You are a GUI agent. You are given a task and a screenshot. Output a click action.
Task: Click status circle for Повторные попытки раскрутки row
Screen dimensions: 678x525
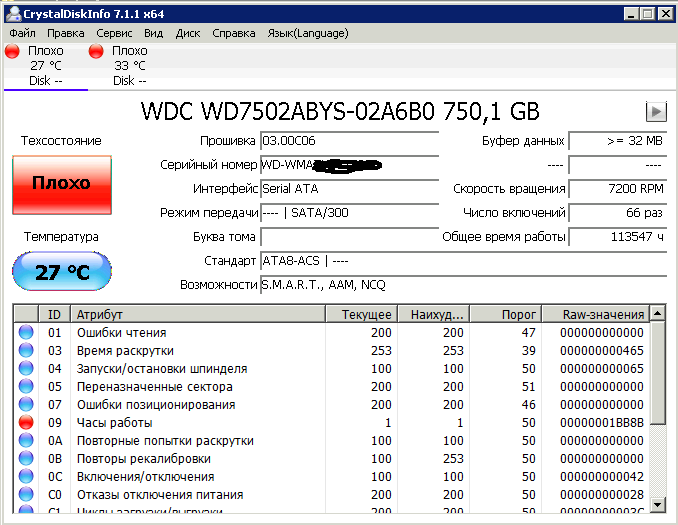tap(26, 440)
